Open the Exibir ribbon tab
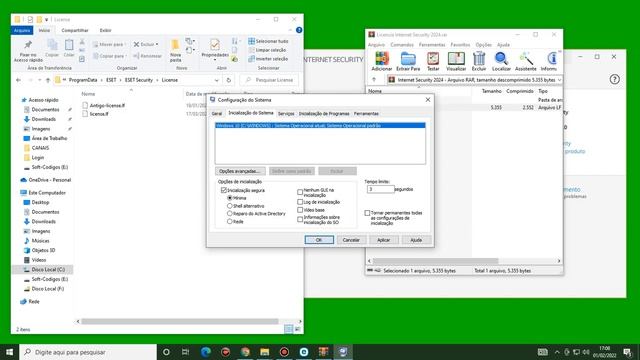Screen dimensions: 640x360 click(x=105, y=30)
